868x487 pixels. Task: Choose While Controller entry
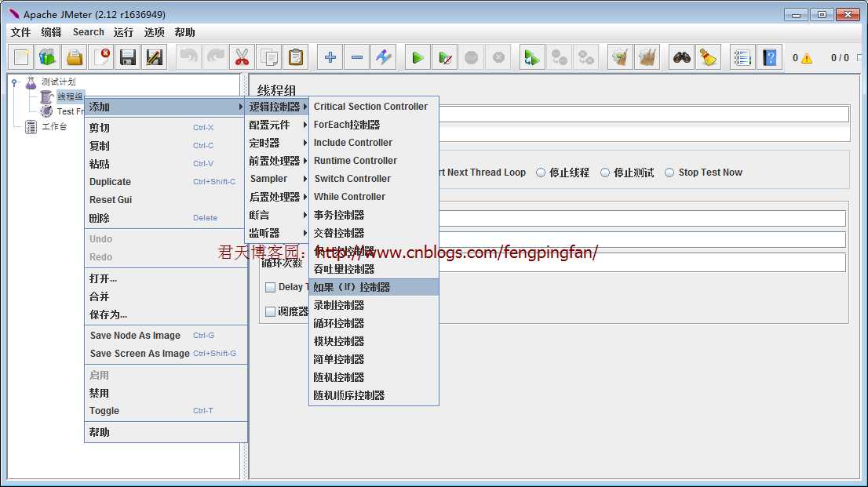coord(374,197)
